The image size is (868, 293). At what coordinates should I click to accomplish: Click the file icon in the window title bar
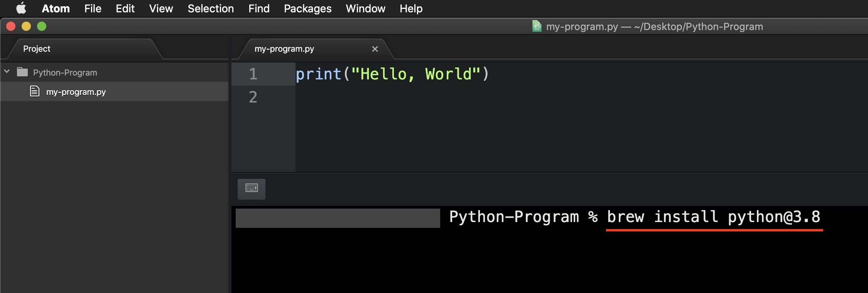point(537,26)
